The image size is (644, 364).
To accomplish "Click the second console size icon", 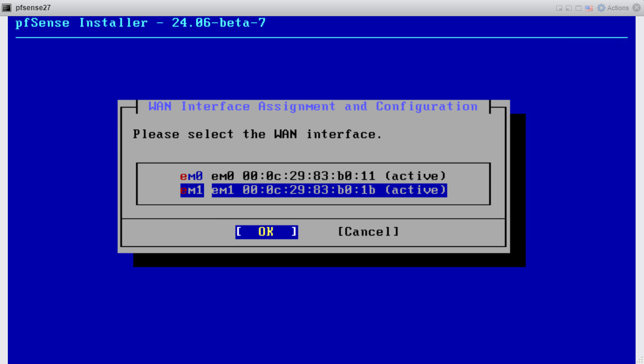I will 569,8.
